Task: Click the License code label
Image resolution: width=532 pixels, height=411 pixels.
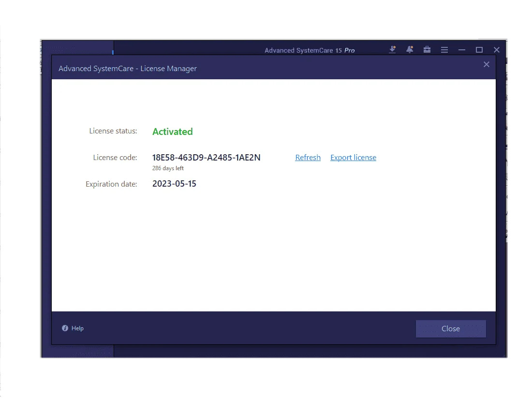Action: [x=115, y=158]
